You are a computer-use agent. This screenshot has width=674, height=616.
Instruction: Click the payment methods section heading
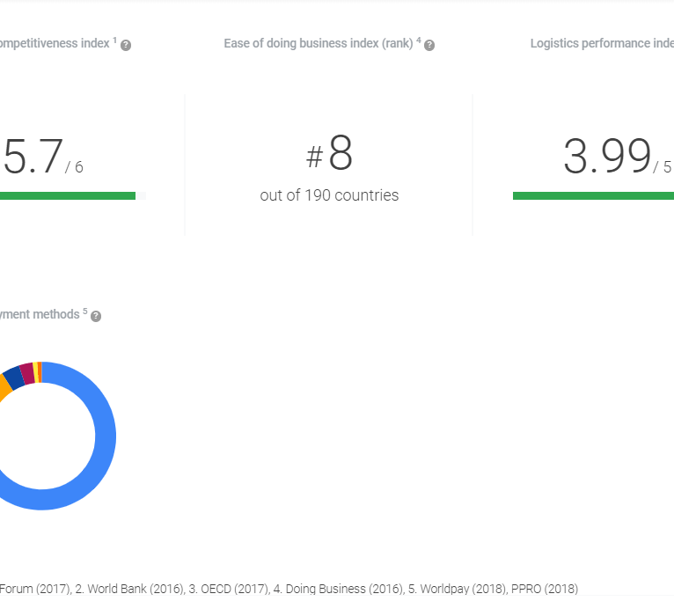40,315
